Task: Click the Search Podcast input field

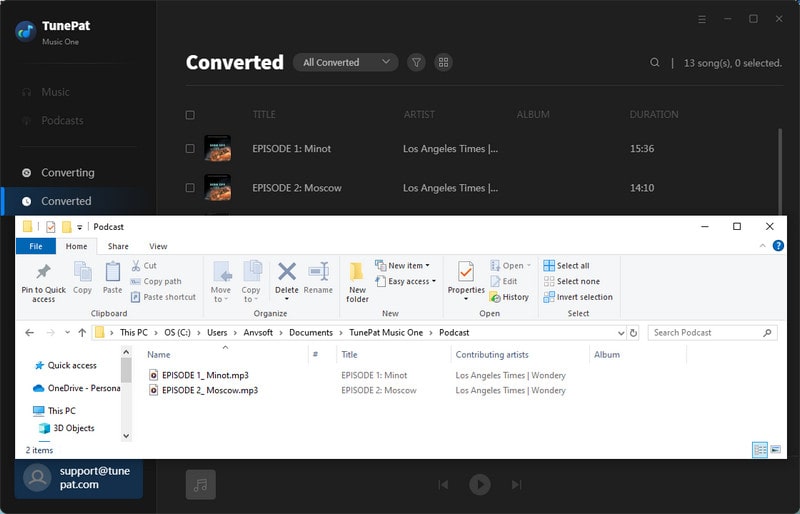Action: click(x=705, y=332)
